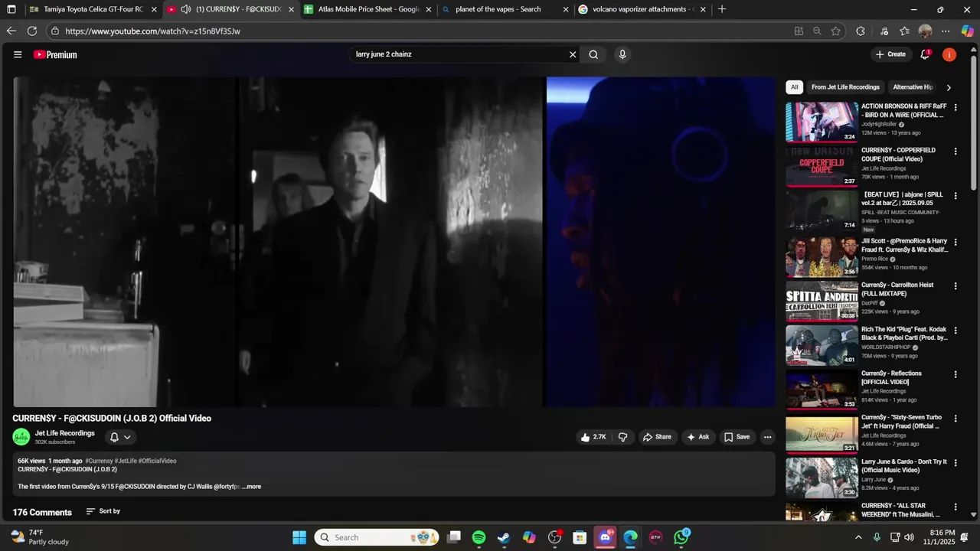This screenshot has height=551, width=980.
Task: Select the Alternative Hip chip
Action: 913,87
